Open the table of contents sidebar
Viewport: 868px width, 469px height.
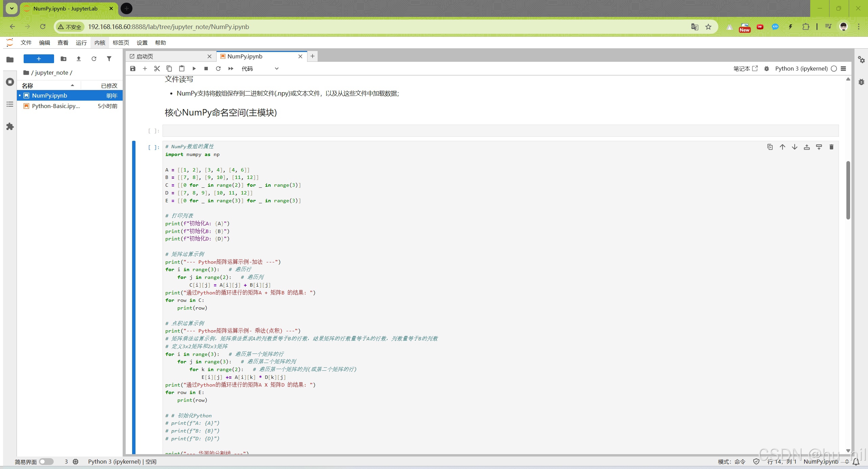point(10,104)
